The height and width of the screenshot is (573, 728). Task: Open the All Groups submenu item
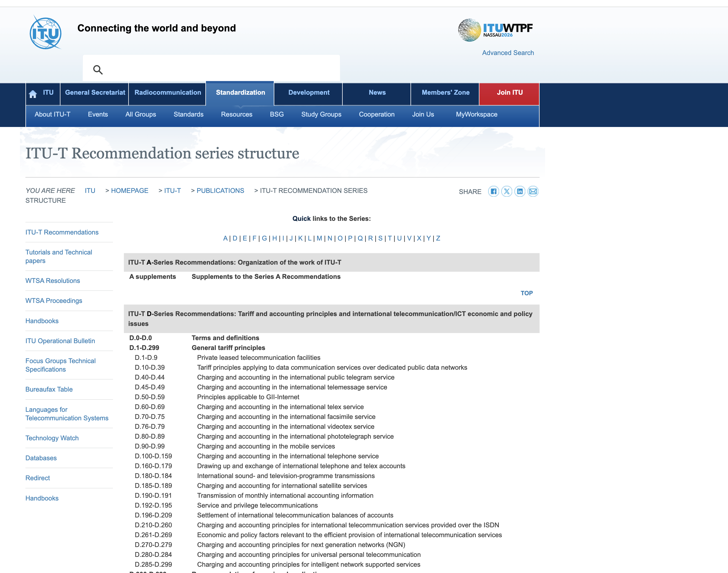(141, 114)
